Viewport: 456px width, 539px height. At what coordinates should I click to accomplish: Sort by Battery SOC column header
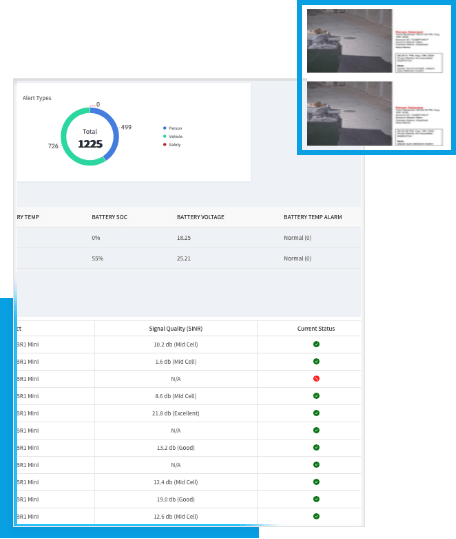[x=109, y=217]
